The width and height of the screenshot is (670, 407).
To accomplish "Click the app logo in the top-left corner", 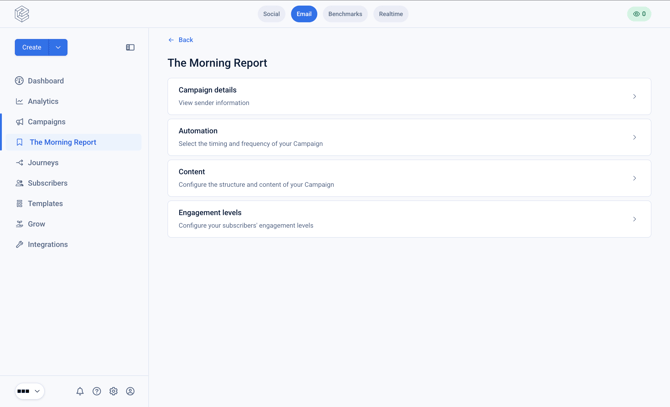I will pos(22,14).
